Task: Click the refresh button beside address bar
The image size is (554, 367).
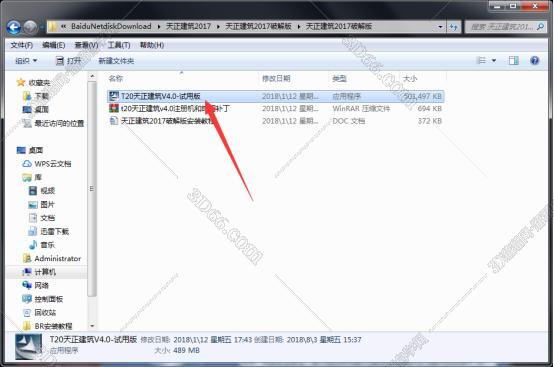Action: click(x=454, y=27)
